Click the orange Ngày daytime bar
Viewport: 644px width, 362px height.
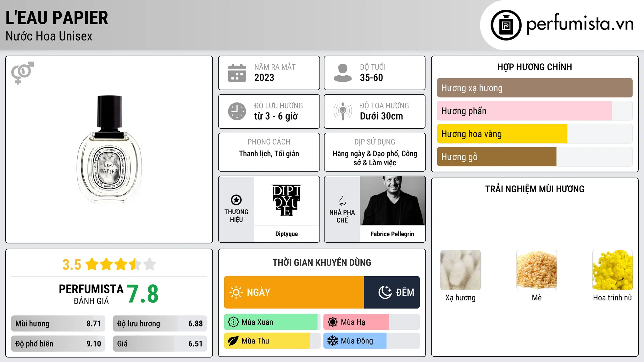[294, 292]
